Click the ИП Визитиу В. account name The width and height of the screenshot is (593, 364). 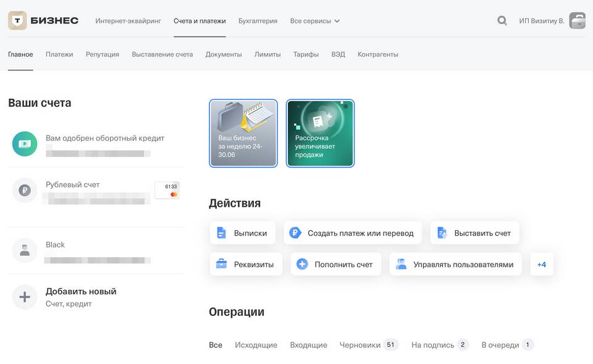coord(542,21)
